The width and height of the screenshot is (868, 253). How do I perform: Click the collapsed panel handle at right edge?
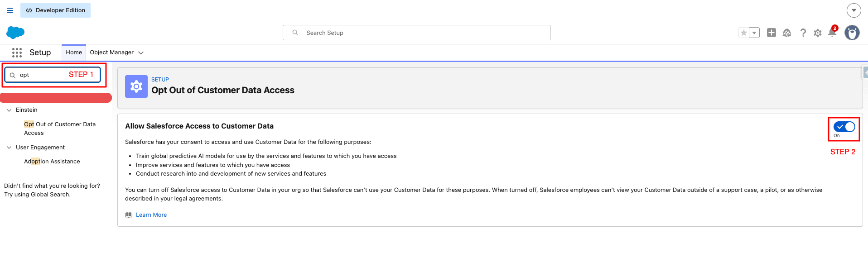[865, 72]
